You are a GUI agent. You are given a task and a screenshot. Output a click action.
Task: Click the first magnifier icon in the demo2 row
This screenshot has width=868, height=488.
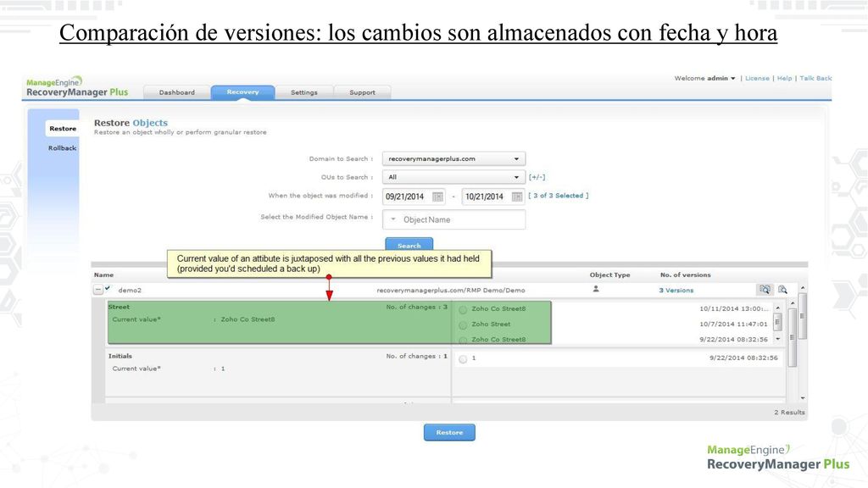(765, 290)
